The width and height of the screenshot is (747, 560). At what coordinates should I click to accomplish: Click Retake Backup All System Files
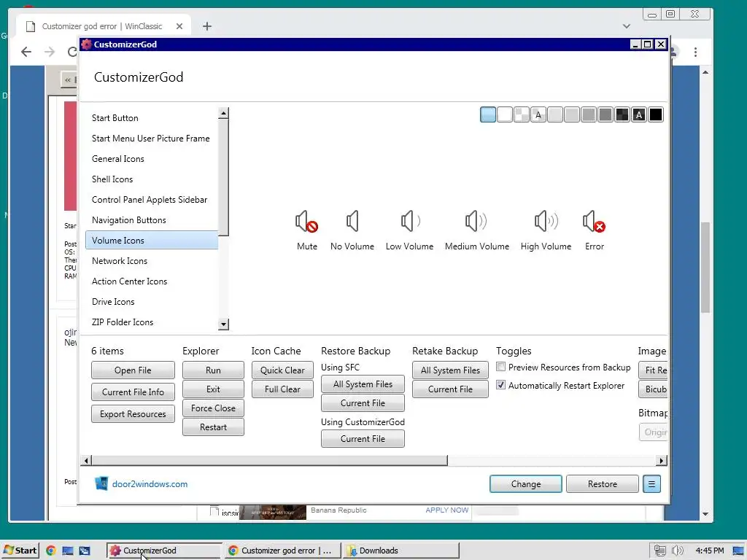click(x=450, y=370)
